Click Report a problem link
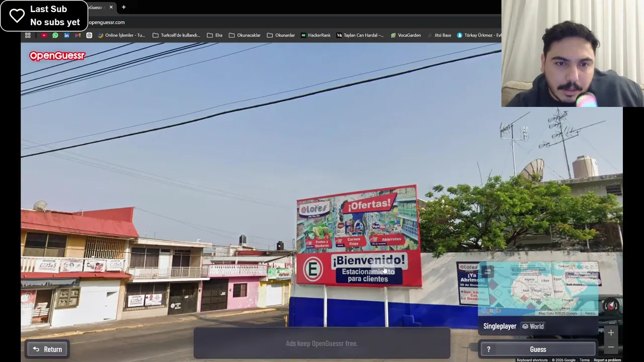The height and width of the screenshot is (362, 644). [607, 360]
